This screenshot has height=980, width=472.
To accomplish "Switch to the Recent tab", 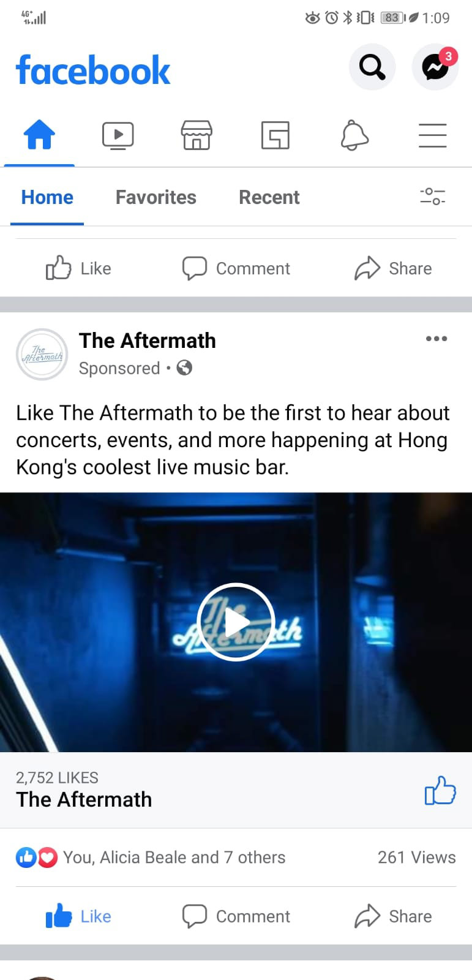I will [x=269, y=197].
